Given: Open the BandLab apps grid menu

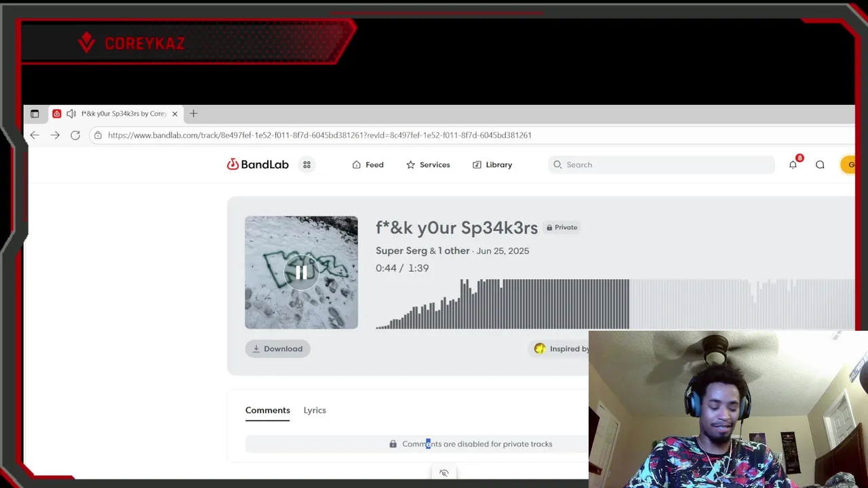Looking at the screenshot, I should tap(307, 165).
